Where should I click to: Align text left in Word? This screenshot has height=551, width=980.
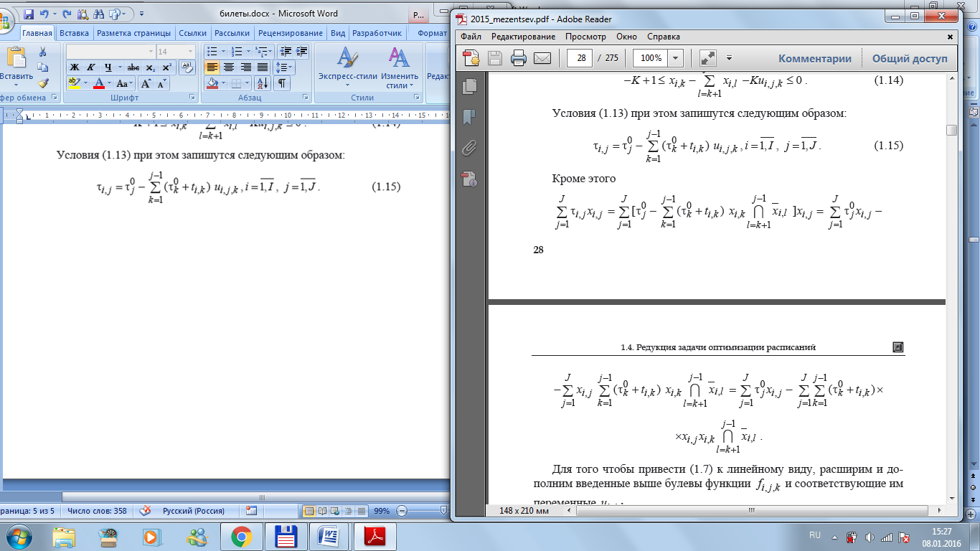212,67
